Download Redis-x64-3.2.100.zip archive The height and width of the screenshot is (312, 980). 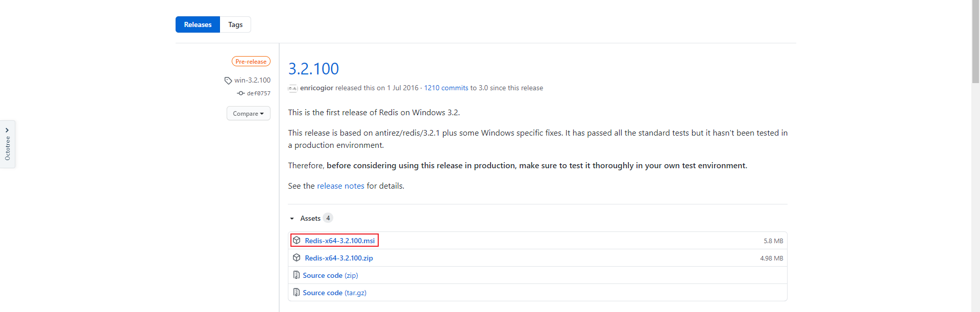coord(338,258)
